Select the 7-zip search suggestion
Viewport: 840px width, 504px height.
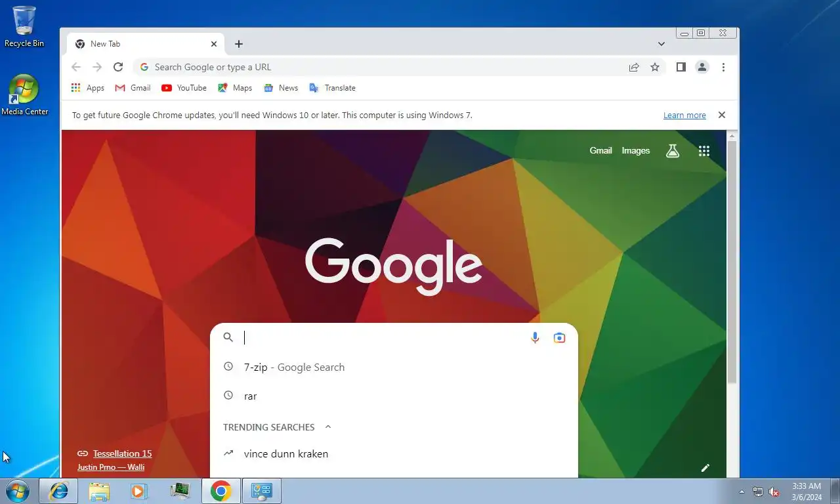(x=394, y=367)
